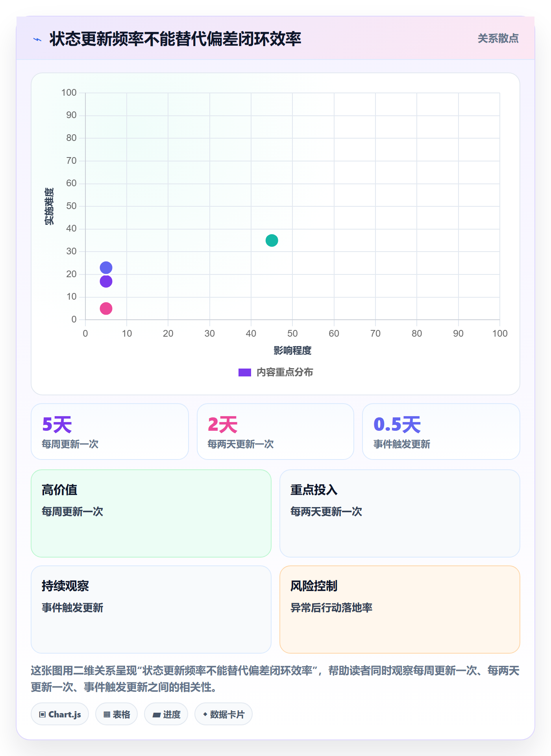The height and width of the screenshot is (756, 551).
Task: Click the teal scatter point near 45 on 影响程度
Action: tap(272, 240)
